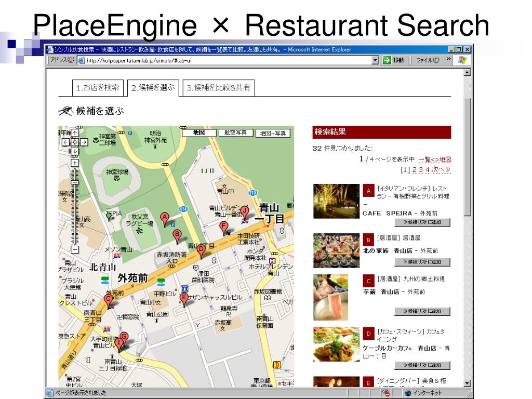Click the red C badge of 芋蔵 result
The image size is (532, 399).
point(368,281)
